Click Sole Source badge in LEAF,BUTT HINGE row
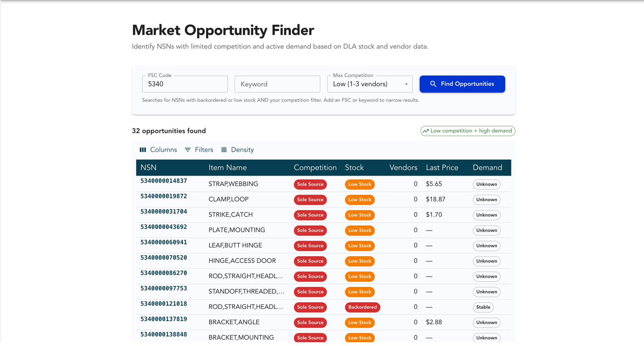 (x=310, y=246)
